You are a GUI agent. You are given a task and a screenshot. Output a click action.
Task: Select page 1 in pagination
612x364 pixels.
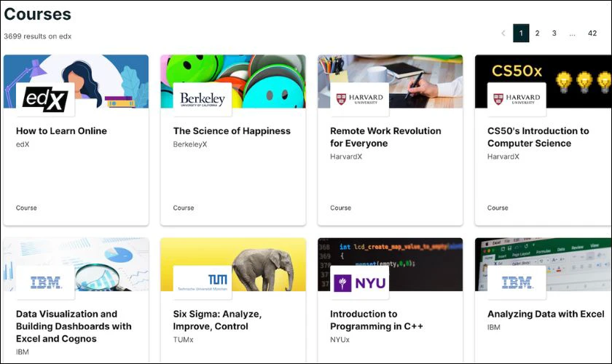point(521,33)
